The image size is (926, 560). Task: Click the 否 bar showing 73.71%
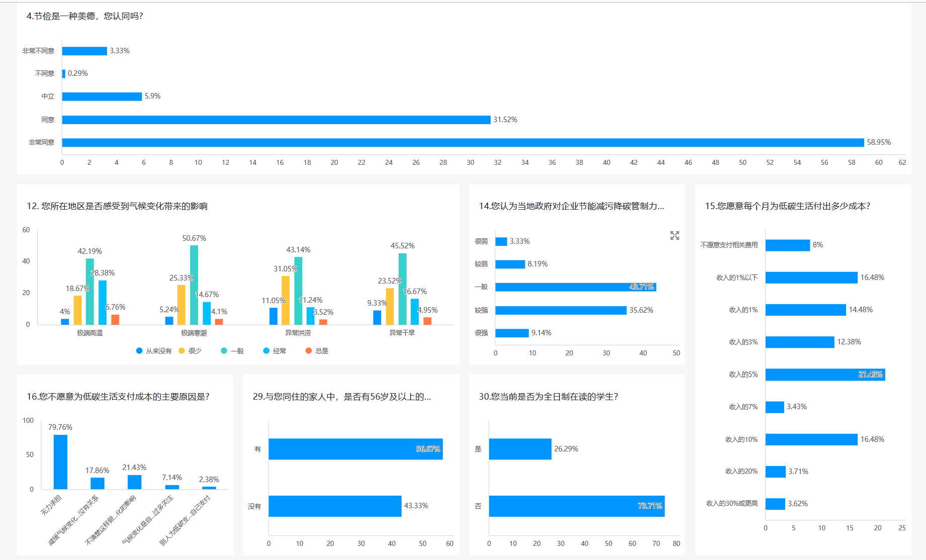coord(576,506)
